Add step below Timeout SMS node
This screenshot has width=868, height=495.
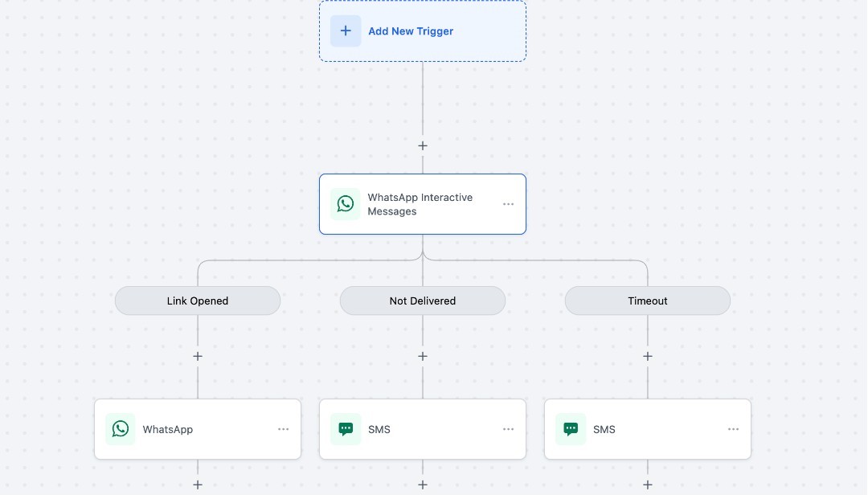point(648,485)
